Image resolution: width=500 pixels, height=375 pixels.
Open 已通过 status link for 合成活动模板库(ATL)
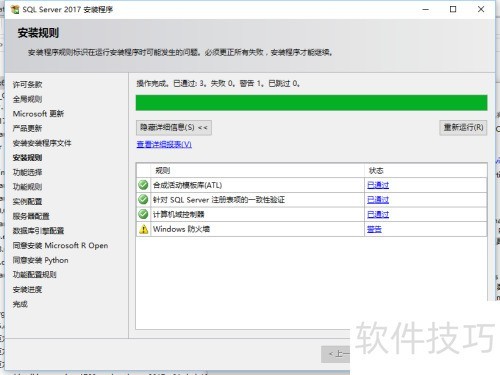378,185
